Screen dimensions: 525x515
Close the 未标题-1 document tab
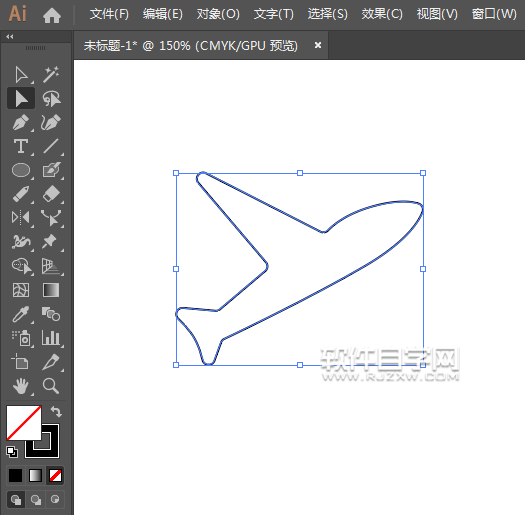click(x=318, y=45)
